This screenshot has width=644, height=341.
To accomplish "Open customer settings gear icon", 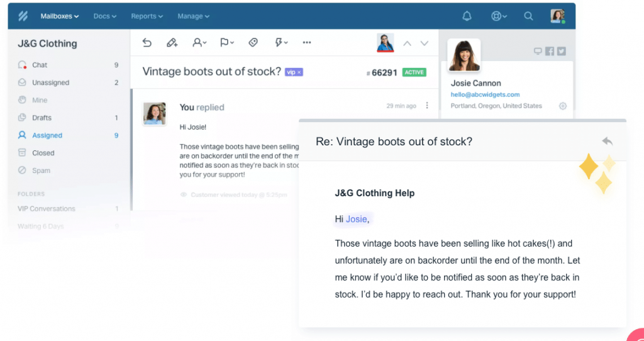I will [563, 106].
